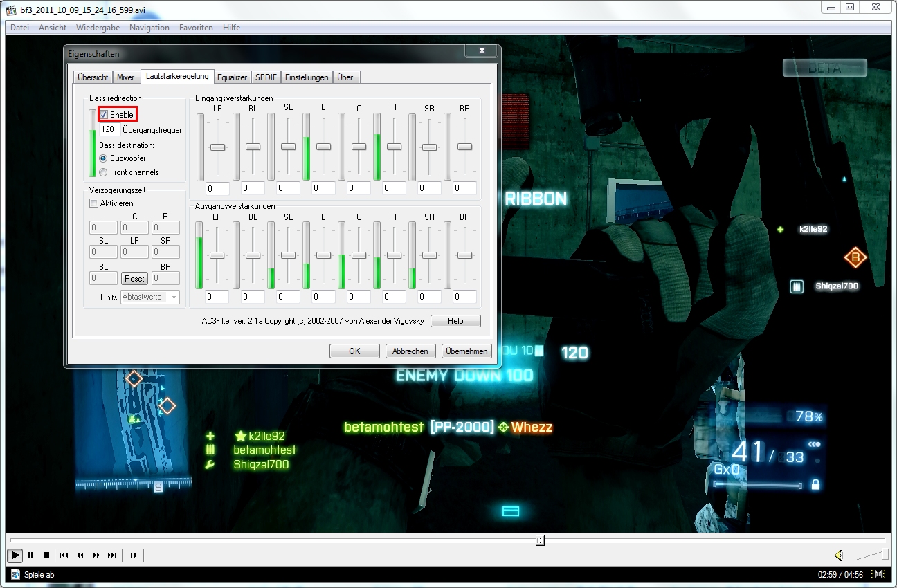Open the SPDIF tab
This screenshot has width=897, height=588.
coord(266,77)
